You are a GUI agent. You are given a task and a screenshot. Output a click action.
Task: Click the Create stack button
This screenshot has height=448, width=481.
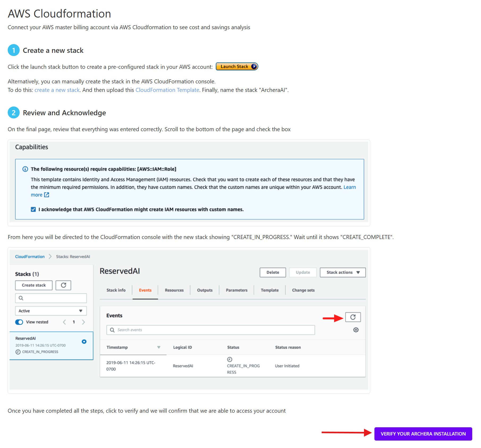[x=34, y=285]
